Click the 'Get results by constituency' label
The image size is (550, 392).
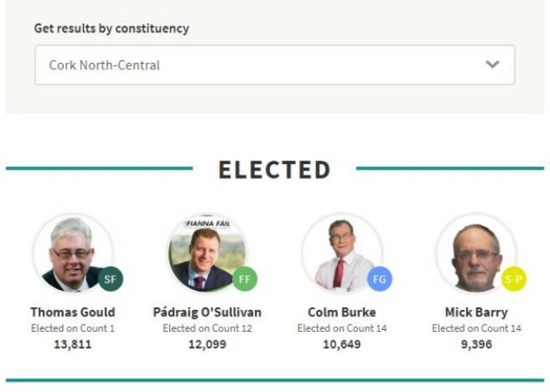coord(112,28)
